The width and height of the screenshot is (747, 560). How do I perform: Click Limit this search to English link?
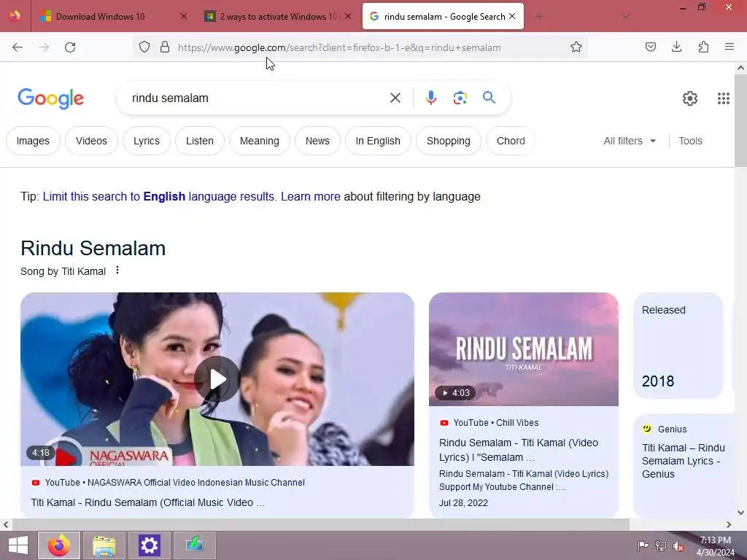click(158, 197)
